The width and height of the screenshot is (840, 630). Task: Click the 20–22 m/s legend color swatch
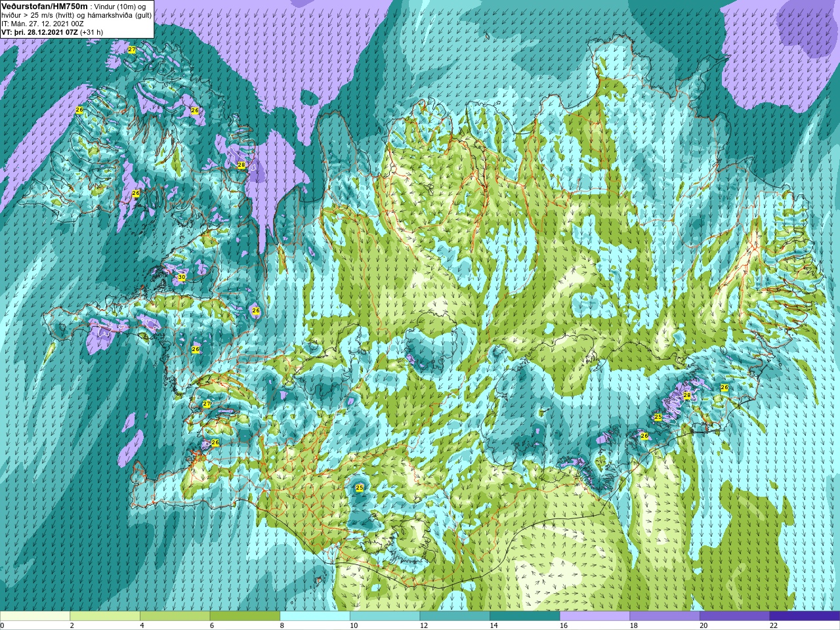tap(734, 616)
